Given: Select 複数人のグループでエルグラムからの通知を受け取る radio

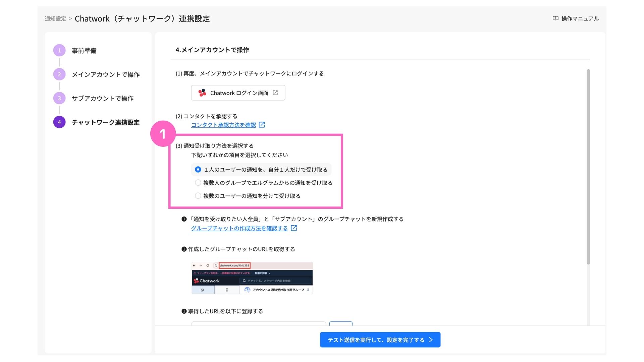Looking at the screenshot, I should pos(198,183).
